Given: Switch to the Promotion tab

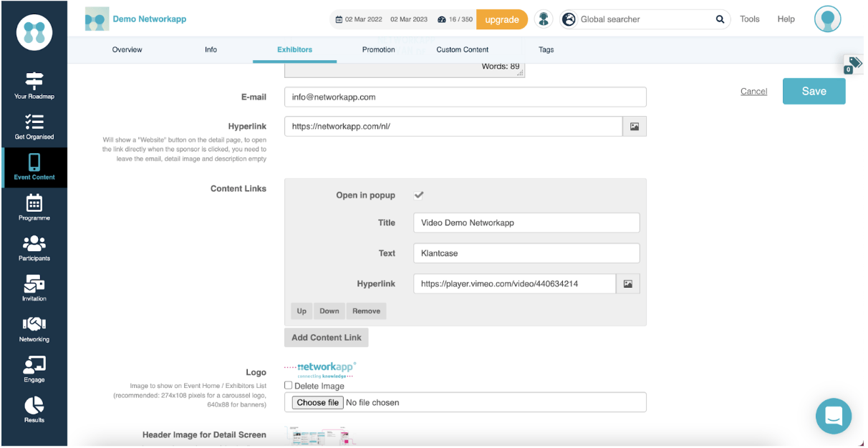Looking at the screenshot, I should 379,49.
